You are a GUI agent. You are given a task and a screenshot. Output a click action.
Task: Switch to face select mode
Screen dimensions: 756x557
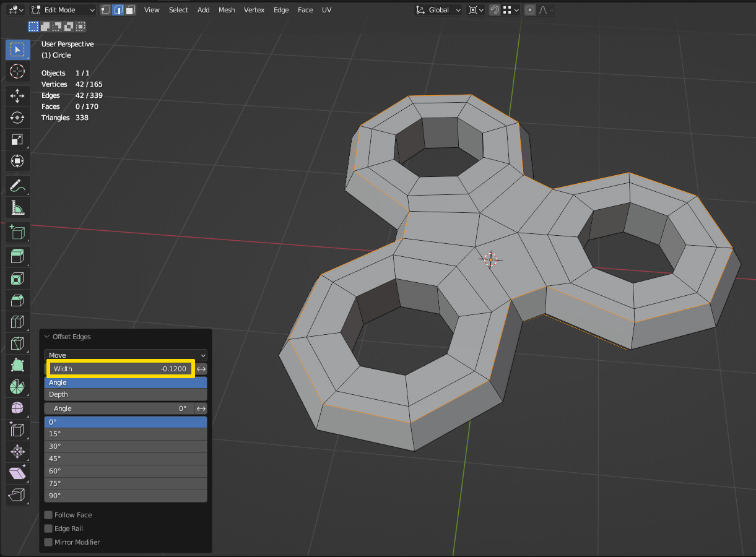130,10
